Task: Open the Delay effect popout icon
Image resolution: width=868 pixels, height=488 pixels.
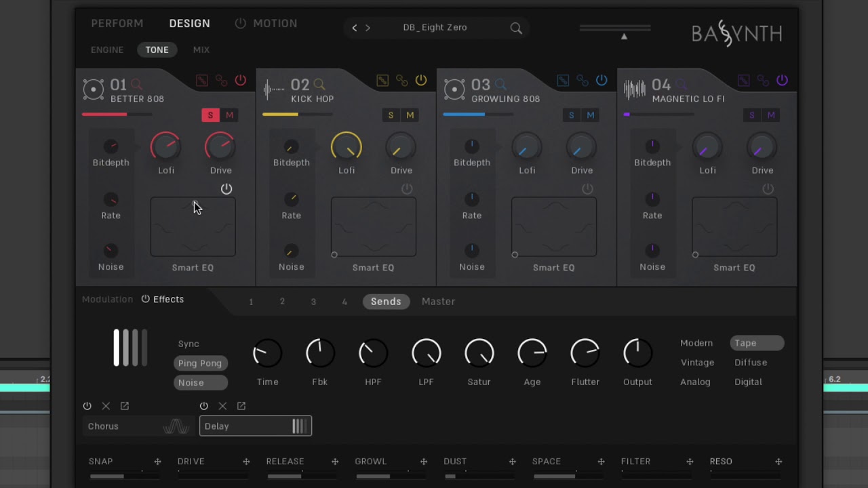Action: coord(241,406)
